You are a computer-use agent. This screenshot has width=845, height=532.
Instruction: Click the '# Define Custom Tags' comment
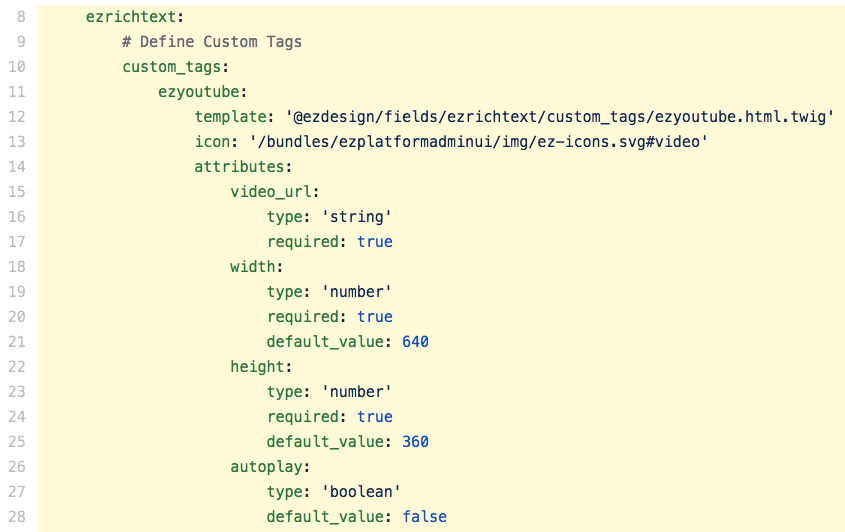coord(211,42)
